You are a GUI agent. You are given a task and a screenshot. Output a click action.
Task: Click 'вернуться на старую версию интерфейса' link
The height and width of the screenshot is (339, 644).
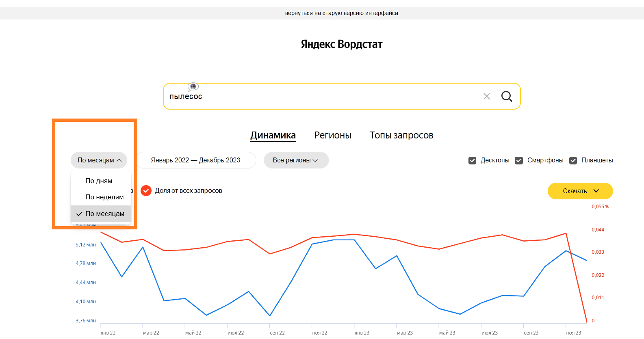coord(342,13)
